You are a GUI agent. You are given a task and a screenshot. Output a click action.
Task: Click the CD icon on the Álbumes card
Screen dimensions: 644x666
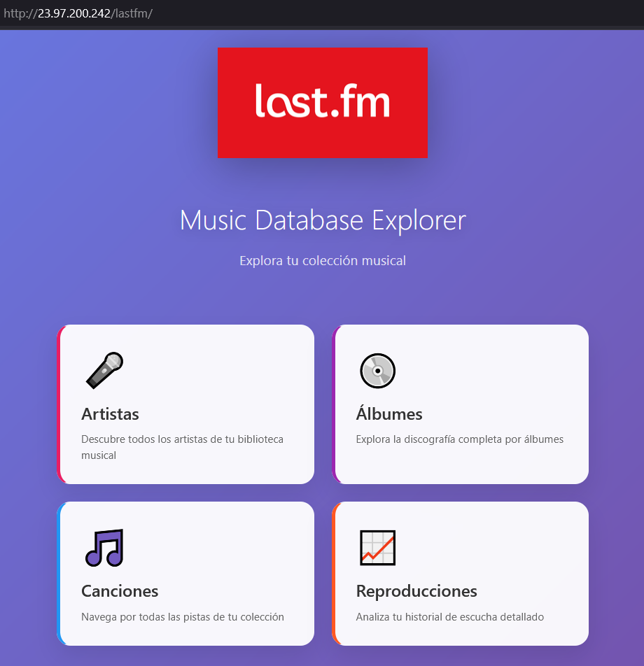377,371
